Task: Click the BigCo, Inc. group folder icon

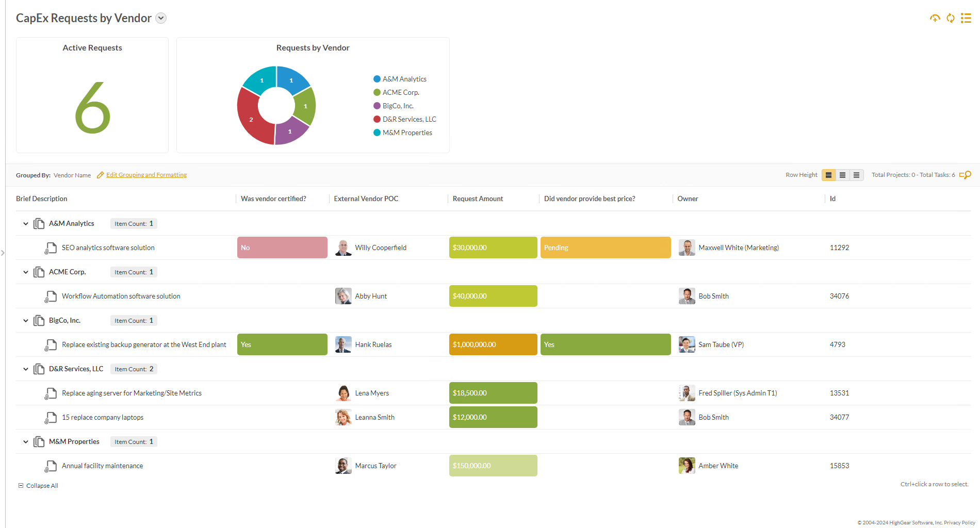Action: 39,320
